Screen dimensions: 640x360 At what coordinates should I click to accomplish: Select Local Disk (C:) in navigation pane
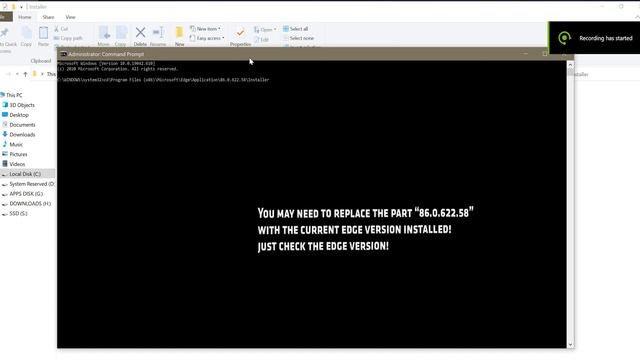point(27,174)
